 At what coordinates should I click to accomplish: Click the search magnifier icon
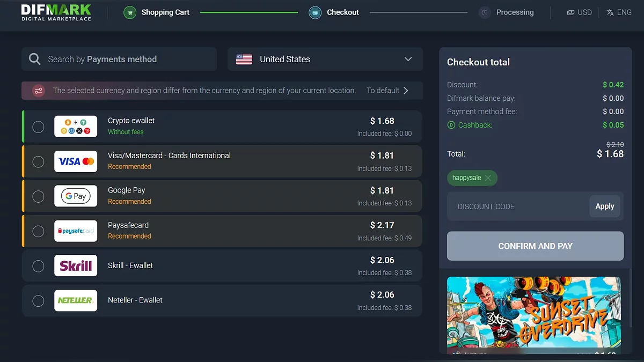[35, 59]
